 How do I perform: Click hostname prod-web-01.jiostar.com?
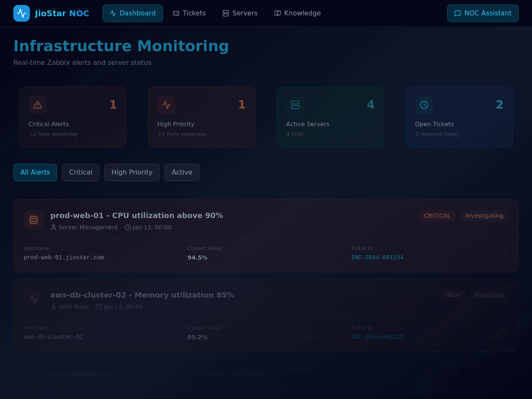point(64,258)
